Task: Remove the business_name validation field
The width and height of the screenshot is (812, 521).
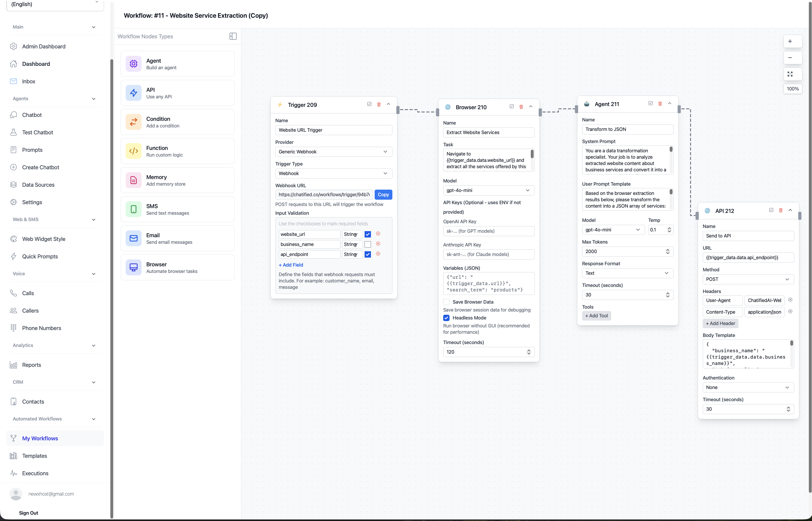Action: tap(378, 244)
